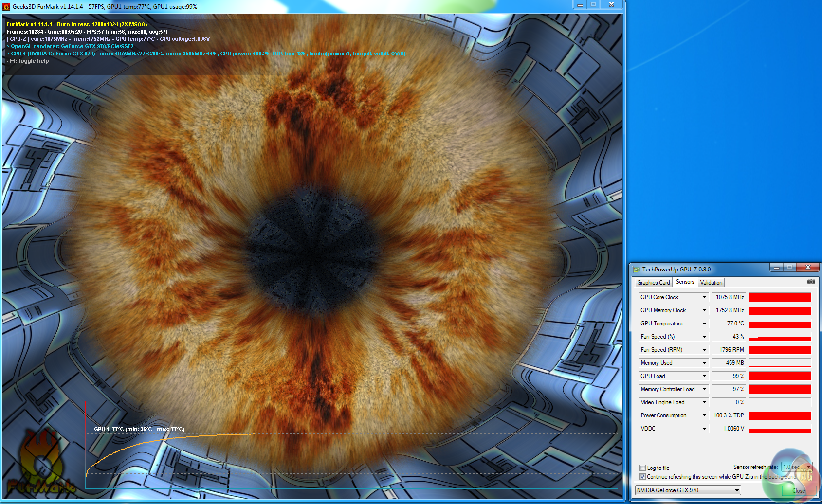Maximize the Geeks3D FurMark window
822x504 pixels.
(x=593, y=5)
